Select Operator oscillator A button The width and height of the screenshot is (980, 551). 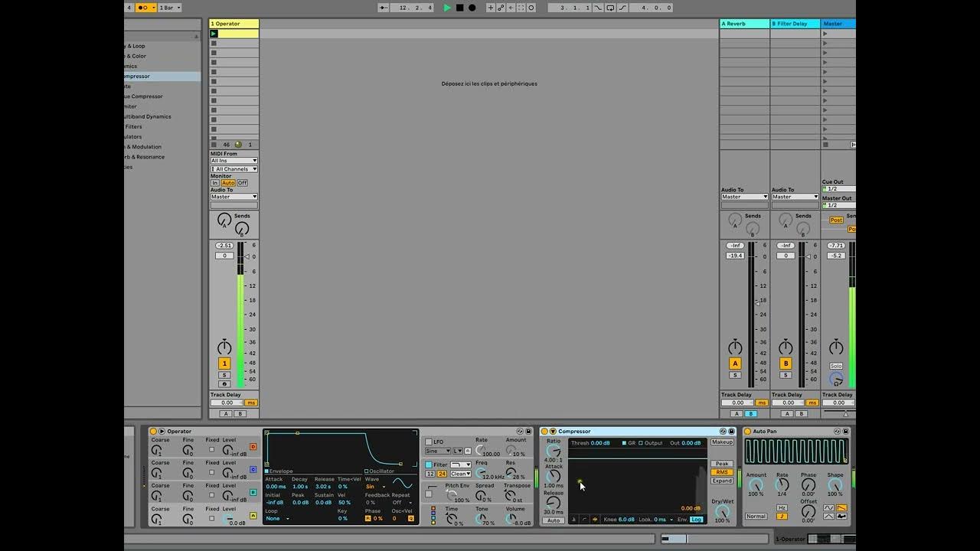pos(253,516)
